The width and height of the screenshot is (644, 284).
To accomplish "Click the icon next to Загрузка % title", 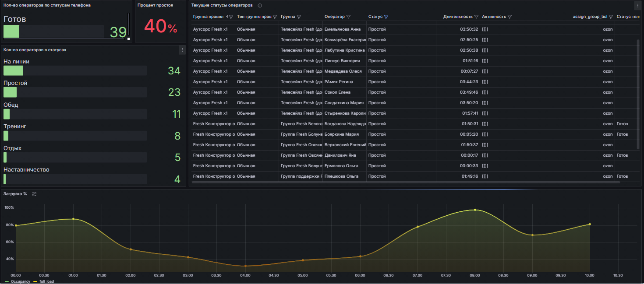I will tap(34, 194).
